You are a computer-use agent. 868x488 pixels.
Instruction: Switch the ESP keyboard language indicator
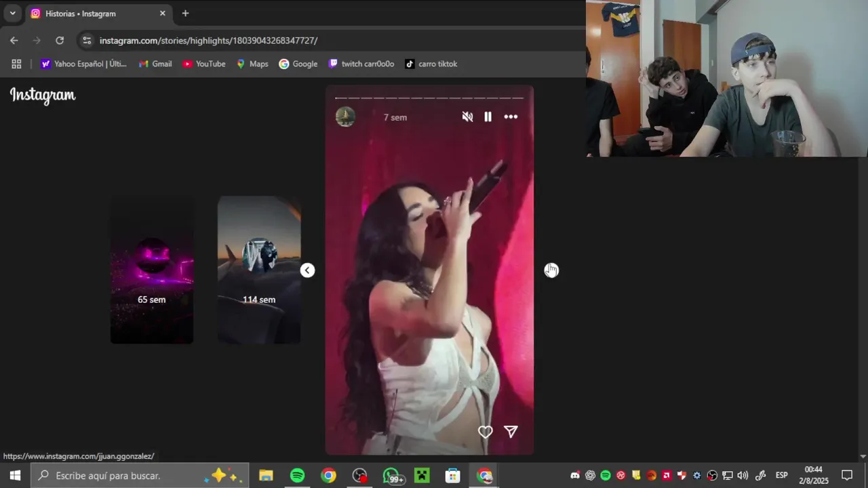(782, 475)
